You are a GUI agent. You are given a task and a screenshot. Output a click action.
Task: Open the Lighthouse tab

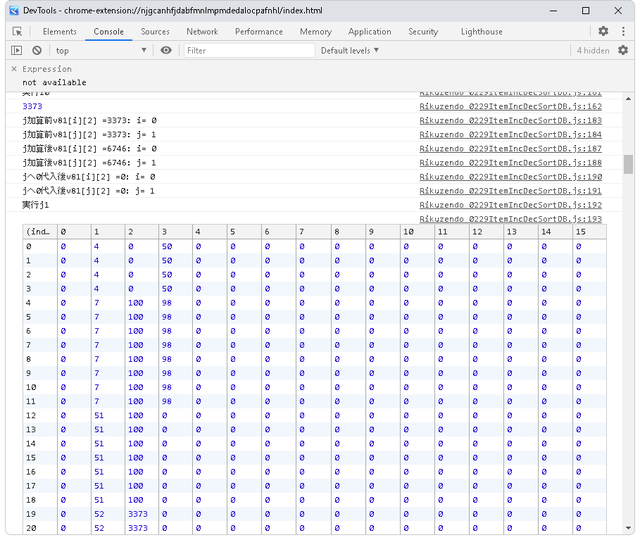[x=482, y=31]
